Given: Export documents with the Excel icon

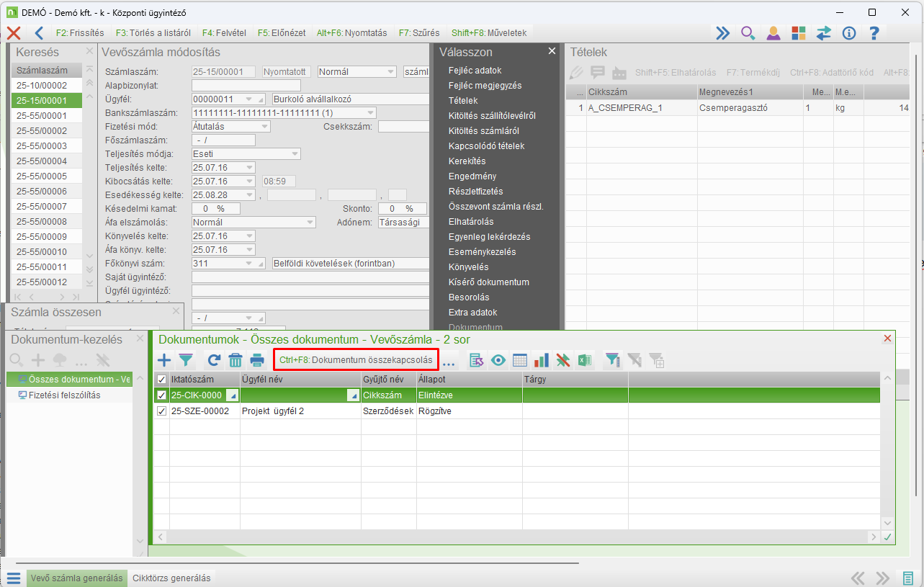Looking at the screenshot, I should pos(584,360).
